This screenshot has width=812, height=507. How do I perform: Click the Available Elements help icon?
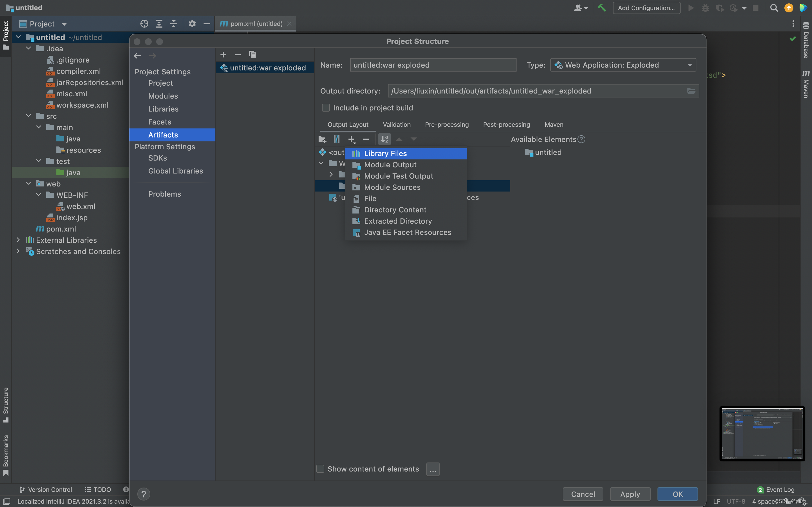tap(581, 140)
